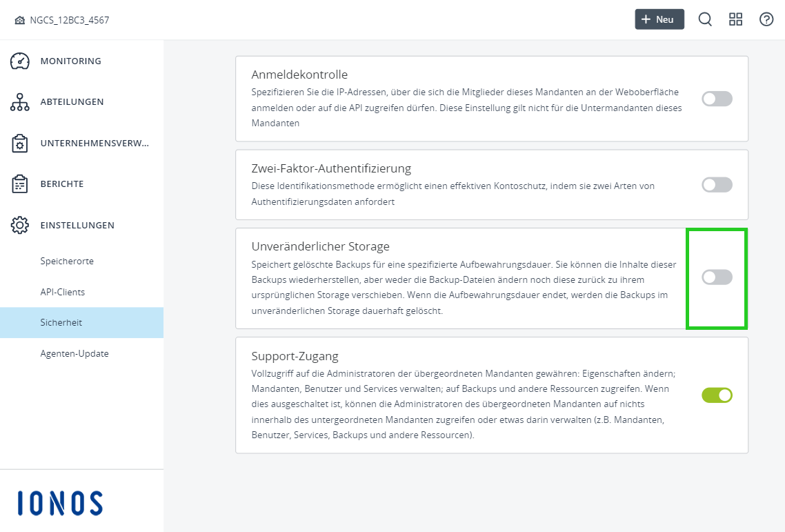This screenshot has height=532, width=785.
Task: Click the Unternehmensverwaltung clipboard gear icon
Action: point(20,144)
